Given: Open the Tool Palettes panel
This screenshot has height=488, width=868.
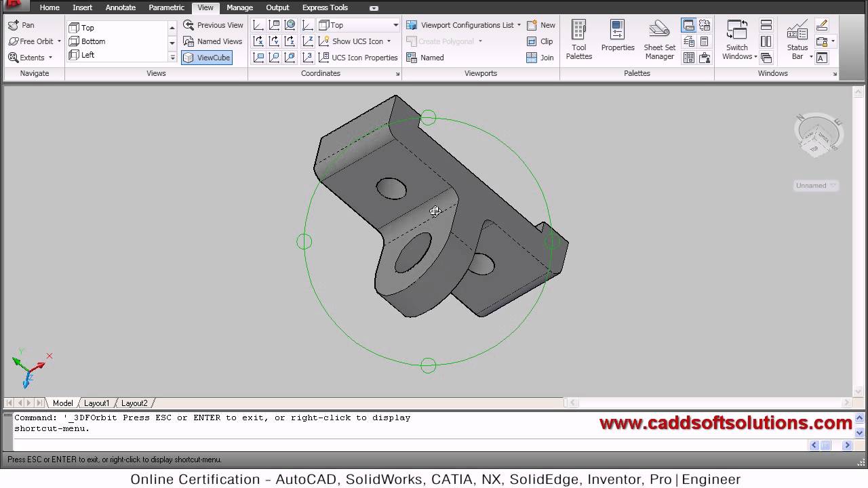Looking at the screenshot, I should click(578, 40).
